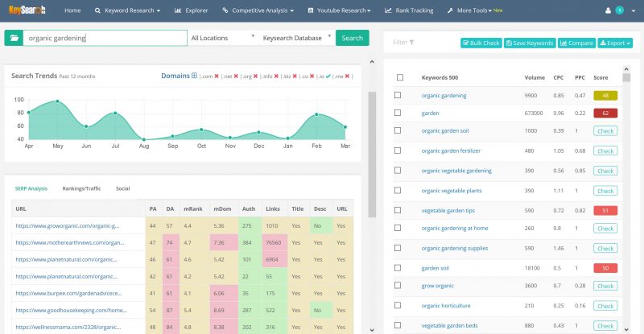Check the 'grow organic' keyword row

pos(398,285)
